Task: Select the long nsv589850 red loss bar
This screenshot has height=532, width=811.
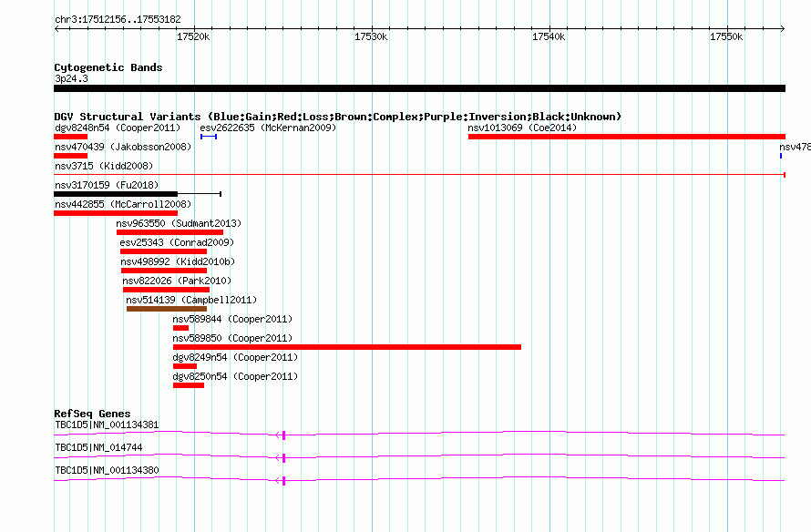Action: tap(347, 347)
